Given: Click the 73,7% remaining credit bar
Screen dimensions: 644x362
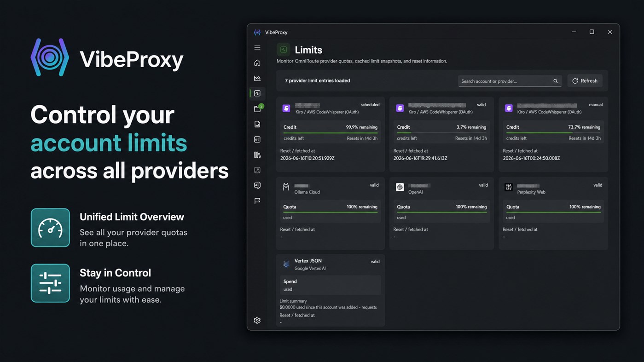Looking at the screenshot, I should coord(553,133).
